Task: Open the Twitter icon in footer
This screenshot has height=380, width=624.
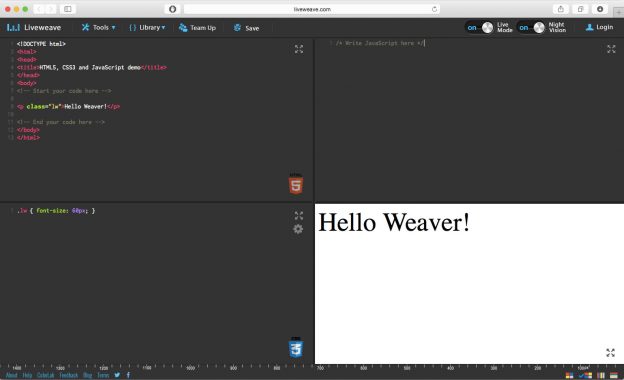Action: pos(117,375)
